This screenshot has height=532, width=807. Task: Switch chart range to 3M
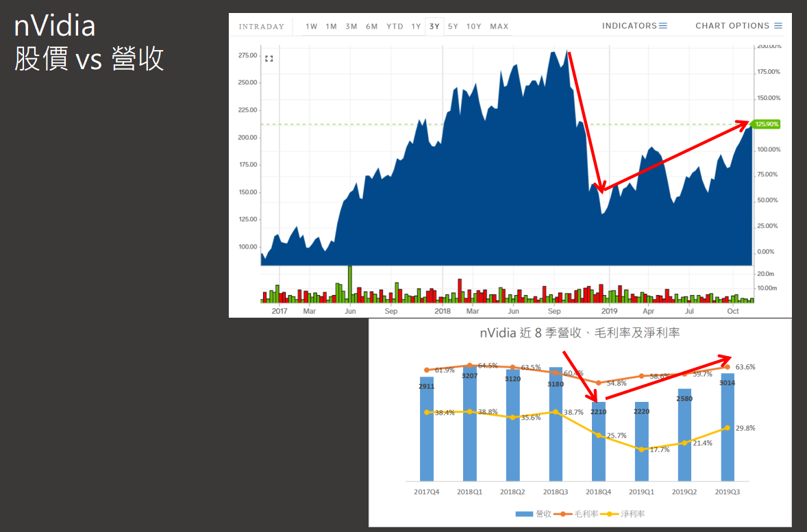[351, 26]
